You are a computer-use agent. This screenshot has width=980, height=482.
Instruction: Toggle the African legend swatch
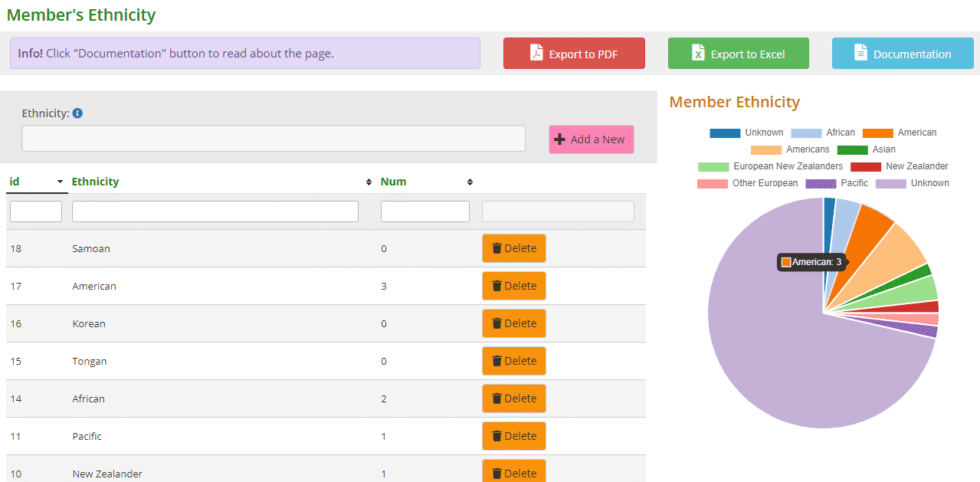pyautogui.click(x=806, y=133)
